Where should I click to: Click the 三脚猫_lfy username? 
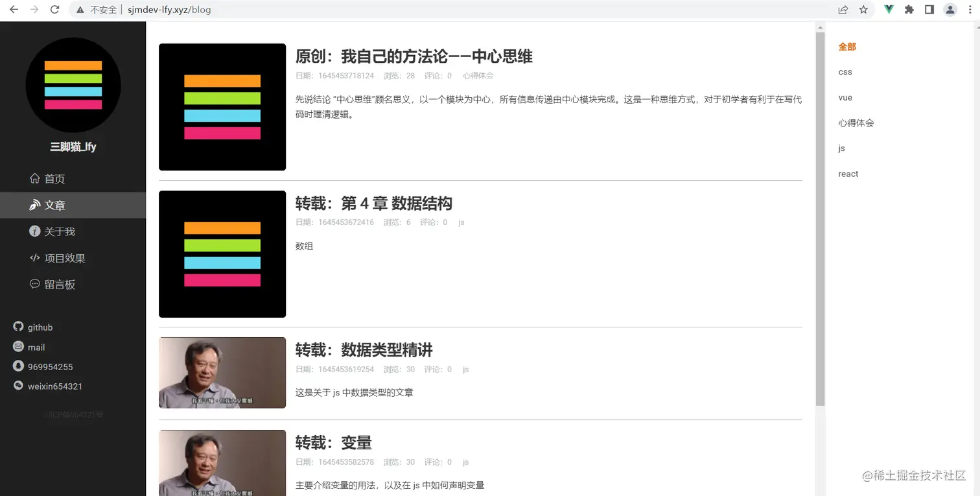pyautogui.click(x=73, y=147)
